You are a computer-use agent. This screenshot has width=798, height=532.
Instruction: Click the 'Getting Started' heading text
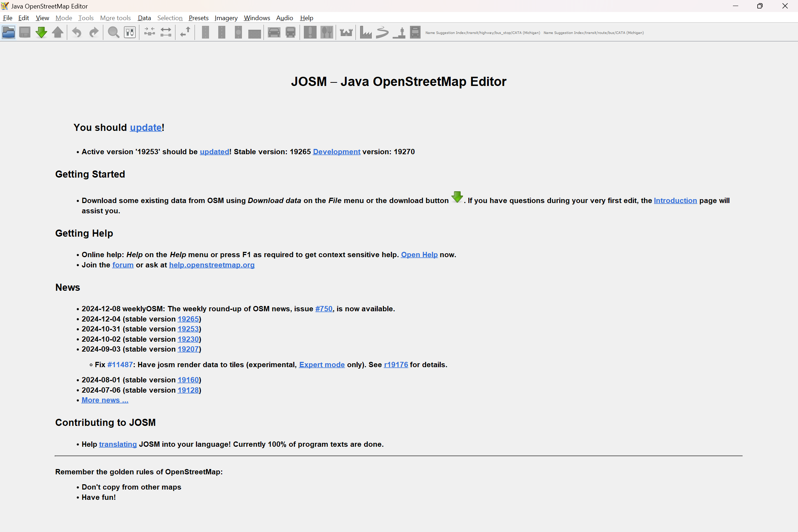90,174
